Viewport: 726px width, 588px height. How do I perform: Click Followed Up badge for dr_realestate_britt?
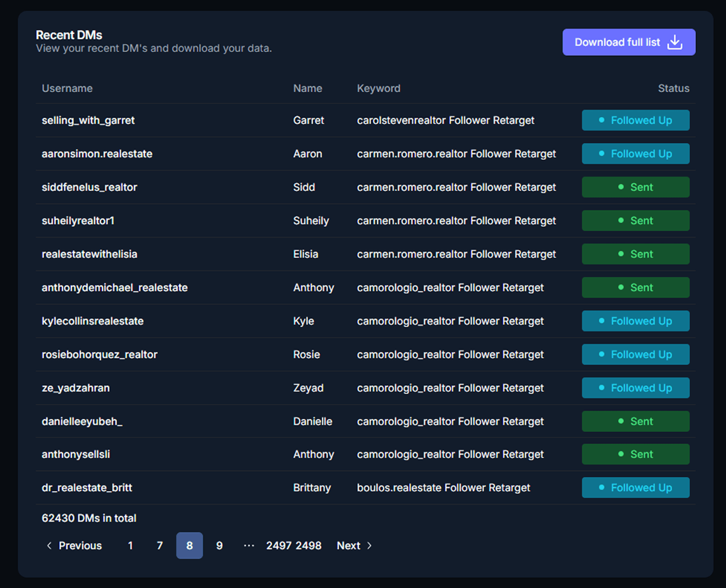(x=635, y=488)
